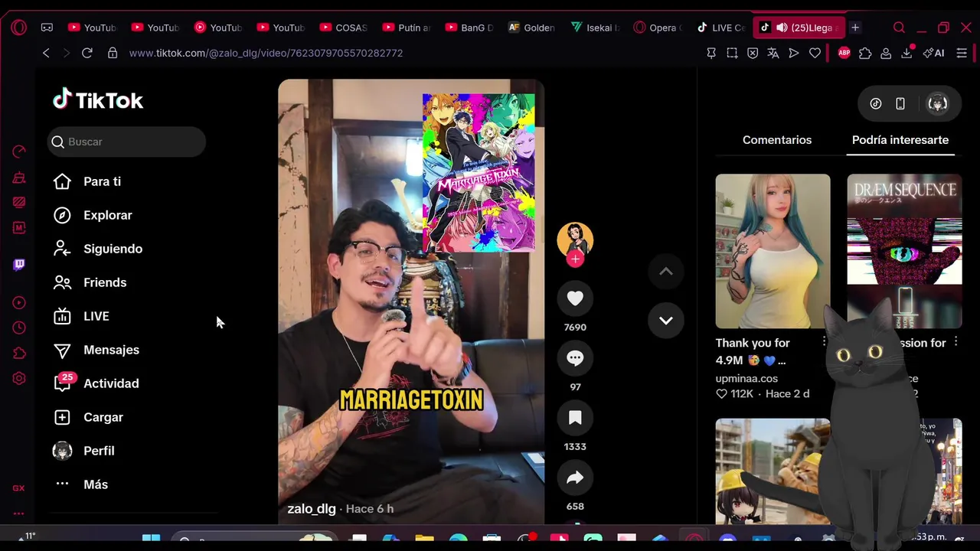Open the Easy Setup sliders icon
980x551 pixels.
click(962, 53)
